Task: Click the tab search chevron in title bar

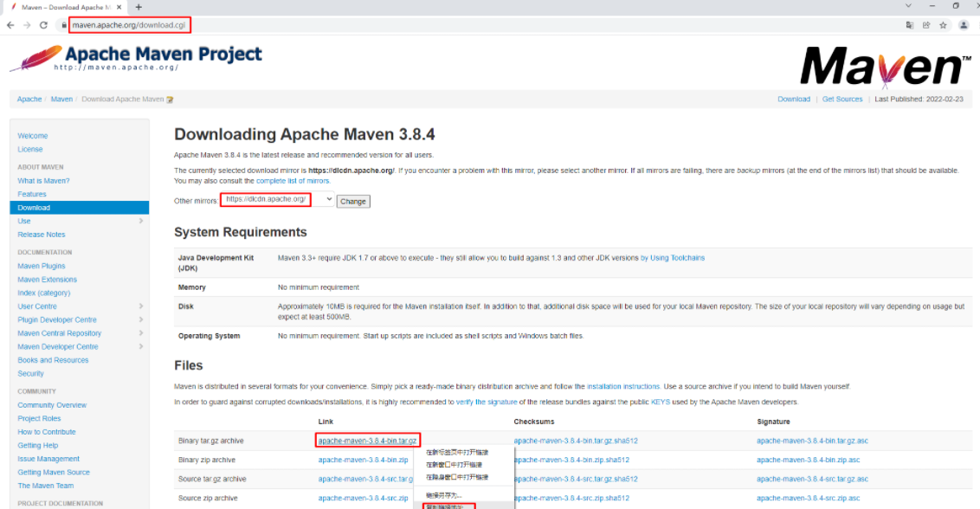Action: pos(908,6)
